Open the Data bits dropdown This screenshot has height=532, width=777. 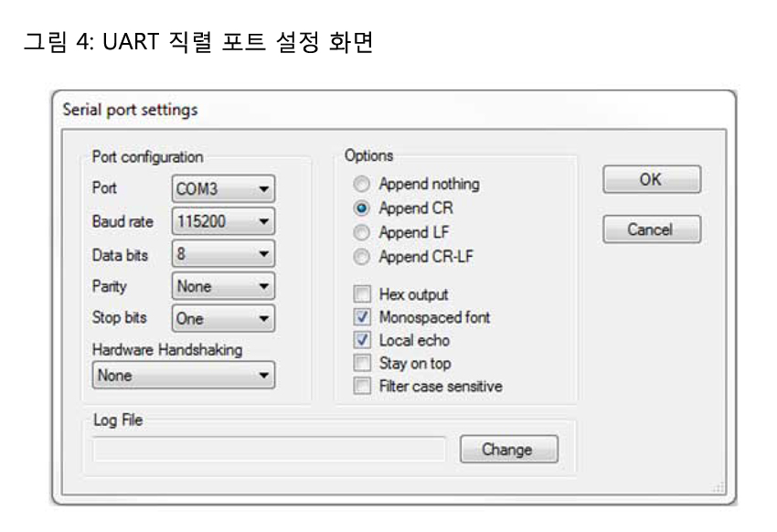[223, 254]
